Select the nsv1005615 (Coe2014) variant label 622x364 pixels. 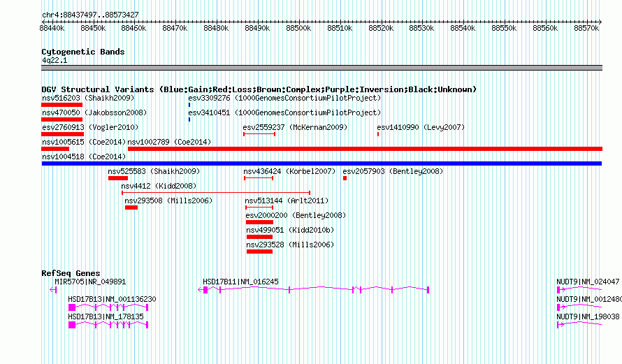tap(84, 142)
